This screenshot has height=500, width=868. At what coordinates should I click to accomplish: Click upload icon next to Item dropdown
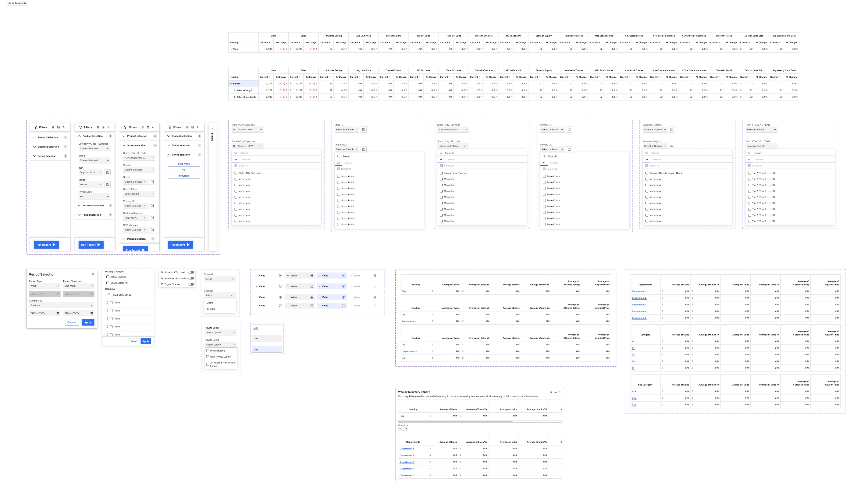[x=107, y=172]
